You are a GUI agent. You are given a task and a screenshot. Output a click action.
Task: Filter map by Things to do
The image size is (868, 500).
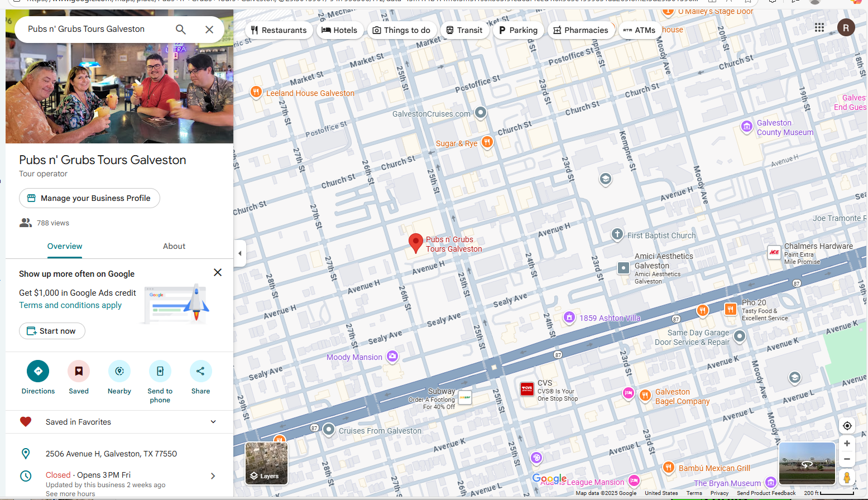tap(401, 30)
